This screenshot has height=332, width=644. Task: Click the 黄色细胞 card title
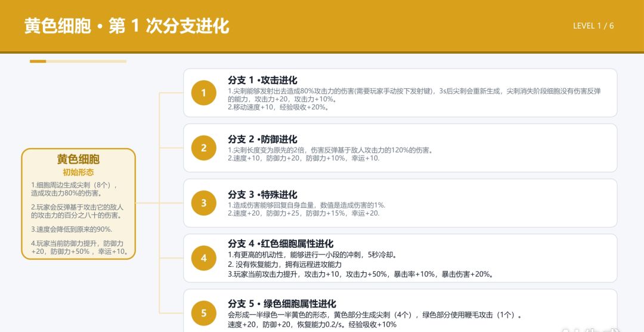tap(79, 159)
